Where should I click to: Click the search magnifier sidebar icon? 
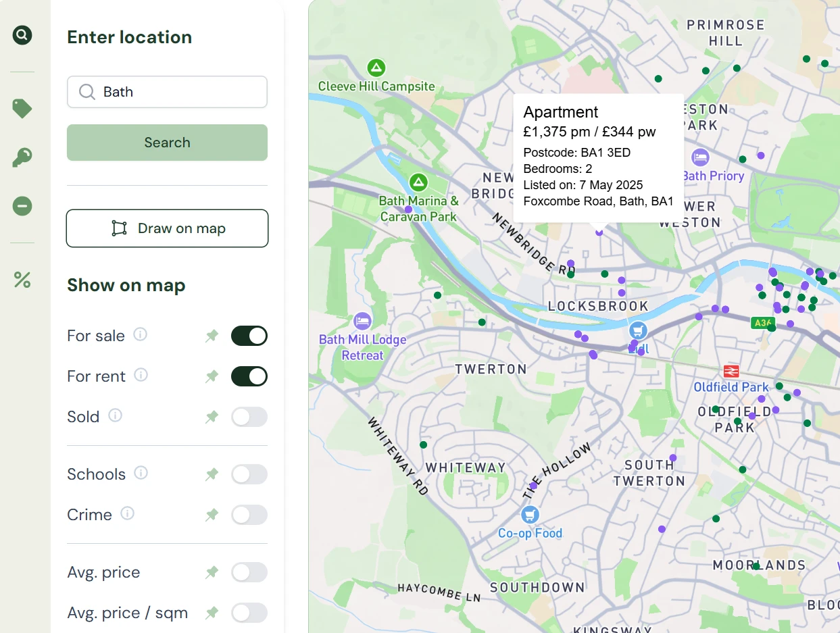[22, 34]
